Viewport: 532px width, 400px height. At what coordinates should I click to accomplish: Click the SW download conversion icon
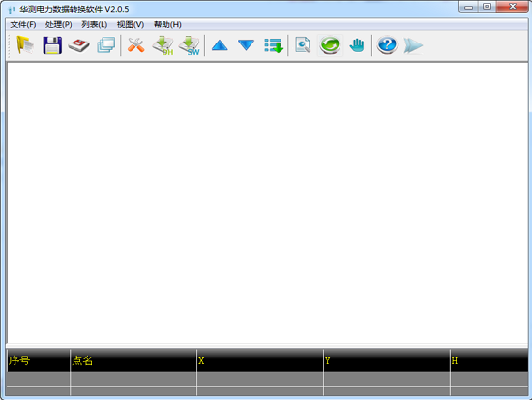coord(190,45)
